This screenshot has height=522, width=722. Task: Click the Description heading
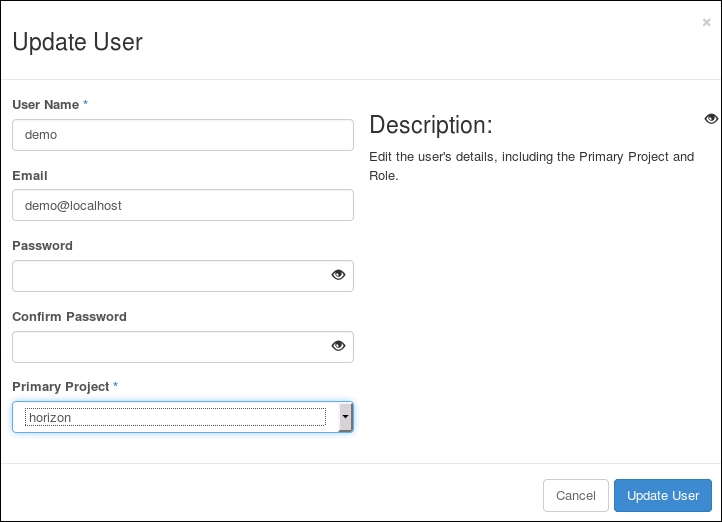431,125
